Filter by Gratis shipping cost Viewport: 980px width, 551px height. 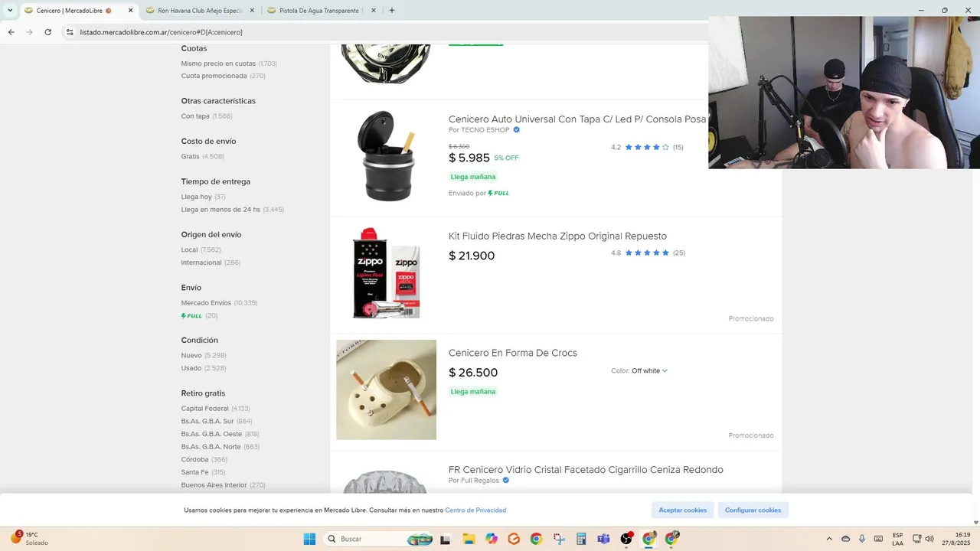coord(202,156)
